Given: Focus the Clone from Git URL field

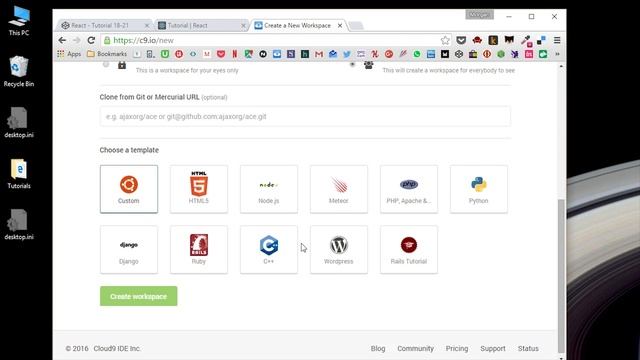Looking at the screenshot, I should (x=305, y=116).
